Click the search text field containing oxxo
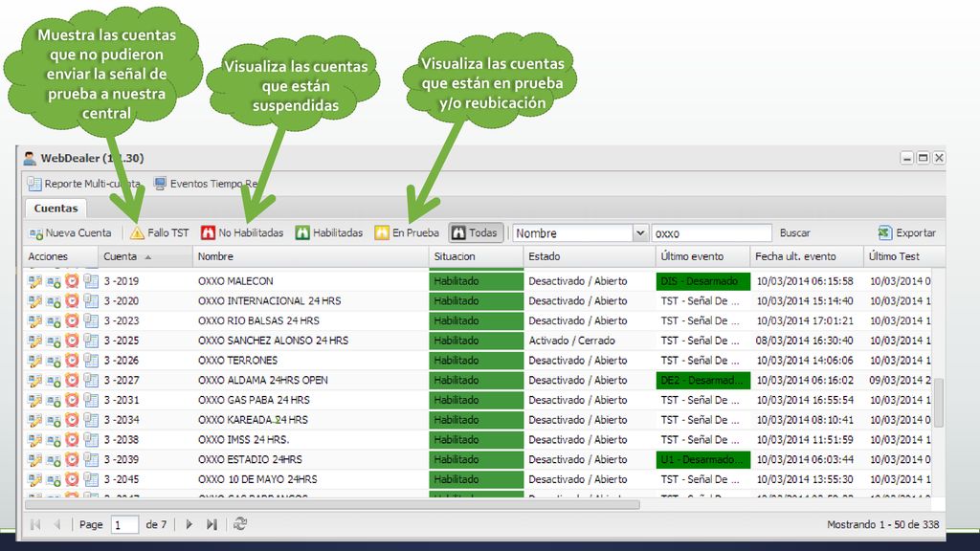The image size is (980, 551). 711,233
